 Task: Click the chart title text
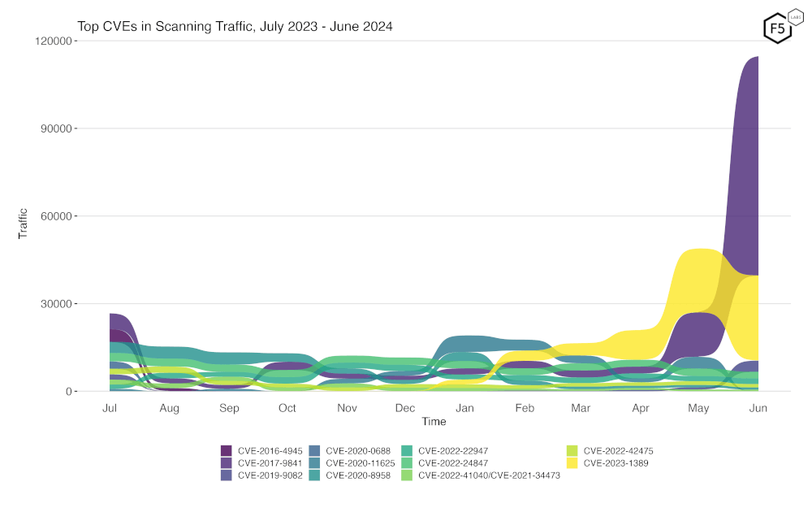(x=235, y=27)
